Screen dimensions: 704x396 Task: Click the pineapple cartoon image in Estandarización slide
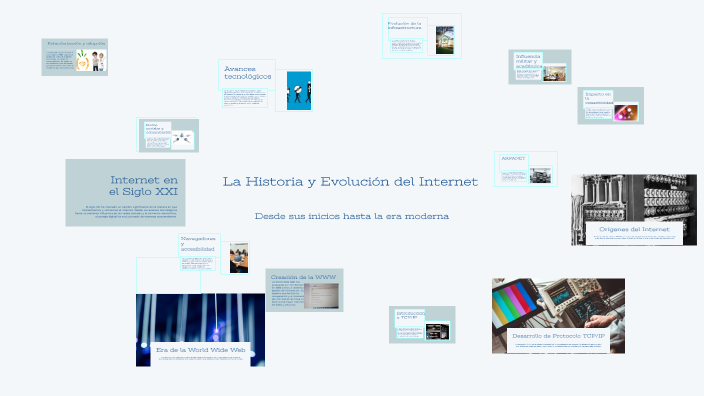[83, 60]
